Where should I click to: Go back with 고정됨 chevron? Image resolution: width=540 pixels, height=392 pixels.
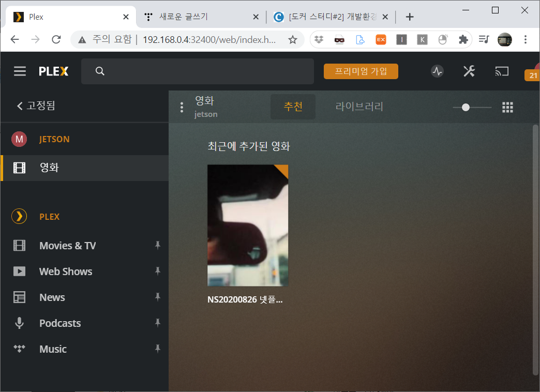[36, 105]
